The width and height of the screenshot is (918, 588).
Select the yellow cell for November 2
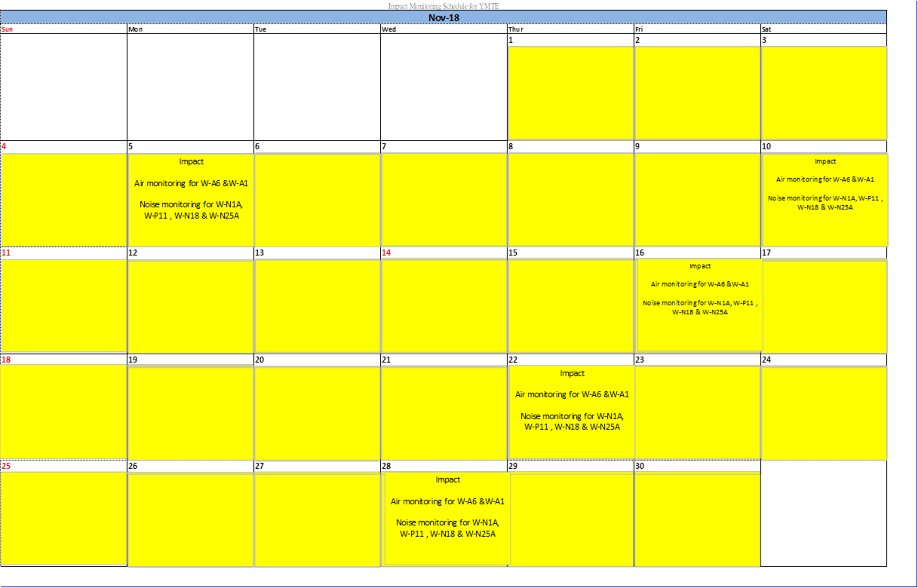(697, 92)
